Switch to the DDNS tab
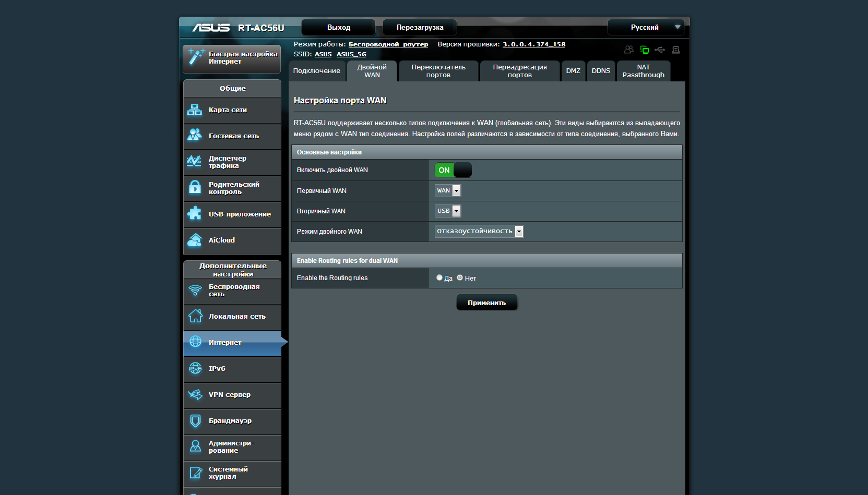Viewport: 868px width, 495px height. click(x=601, y=71)
